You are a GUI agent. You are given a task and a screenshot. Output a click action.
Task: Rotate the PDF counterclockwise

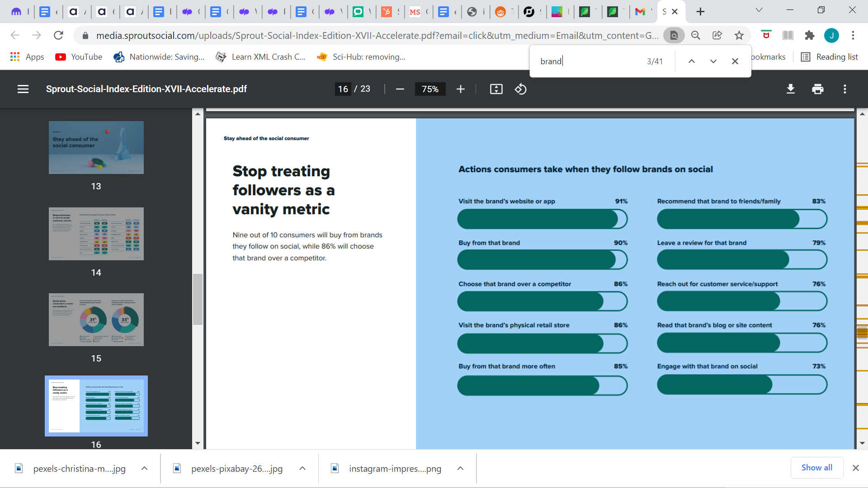520,89
